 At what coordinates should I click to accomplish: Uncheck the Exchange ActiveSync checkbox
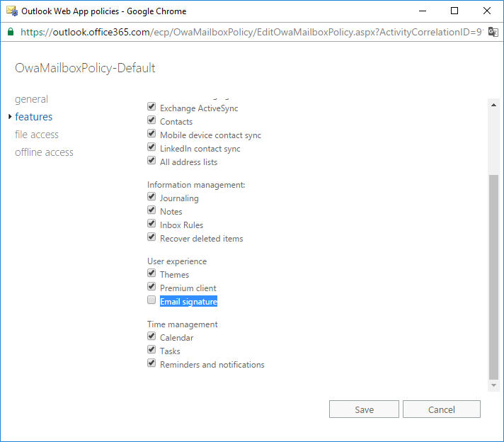coord(151,108)
